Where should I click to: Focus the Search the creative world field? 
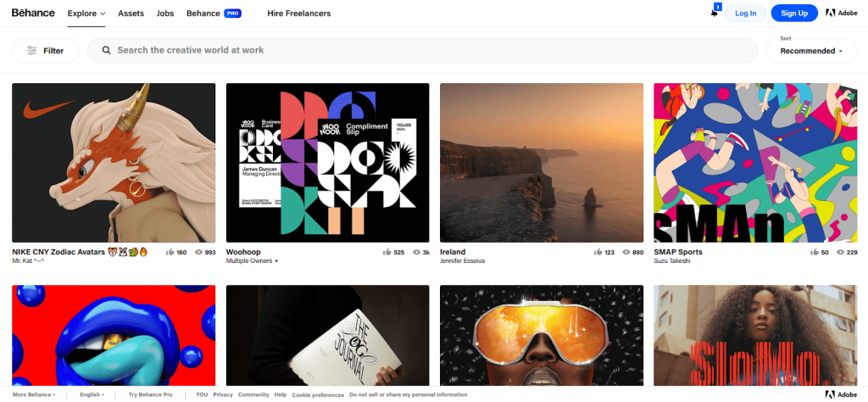point(423,50)
